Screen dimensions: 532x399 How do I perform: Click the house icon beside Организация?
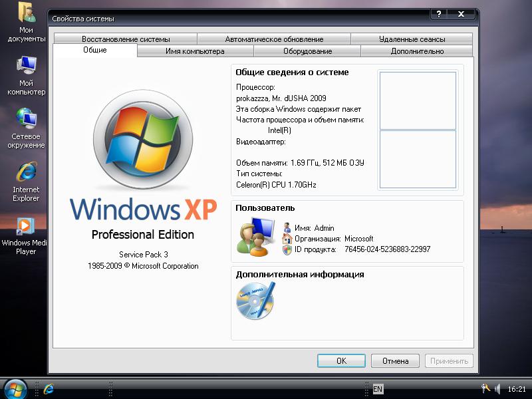[x=287, y=239]
